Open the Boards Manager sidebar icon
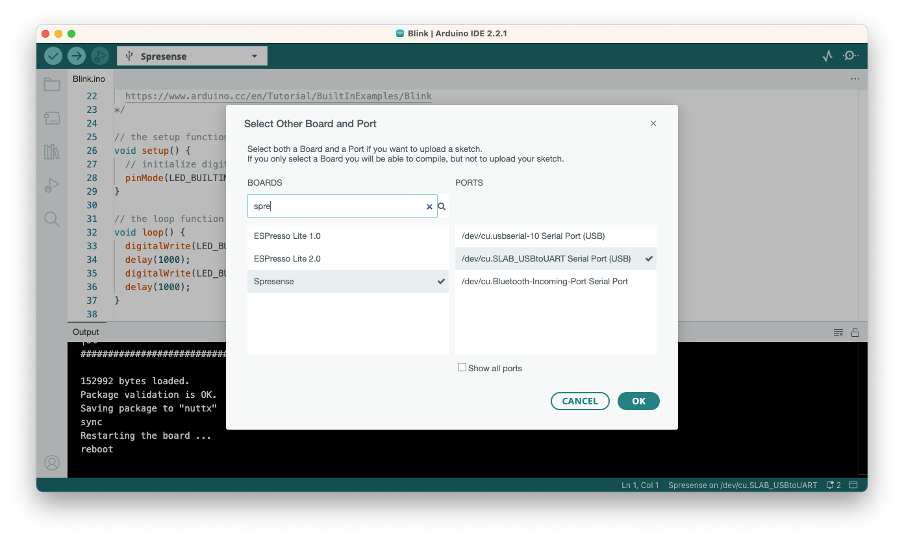 click(52, 118)
